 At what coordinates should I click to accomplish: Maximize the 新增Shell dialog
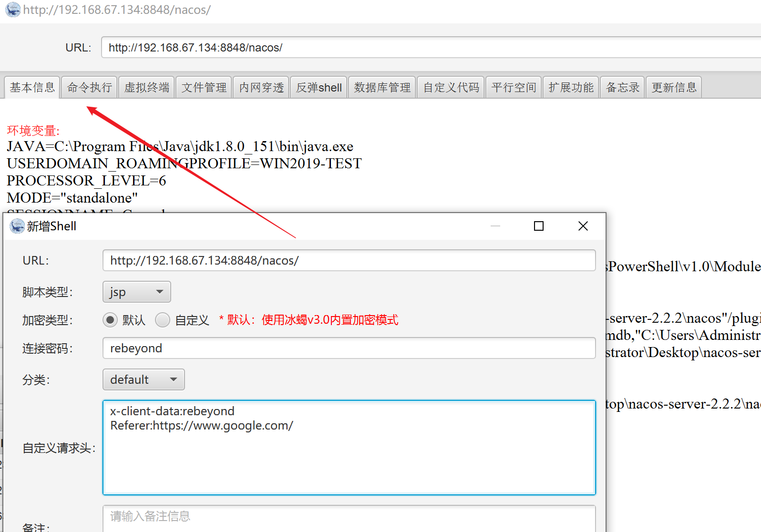click(x=539, y=226)
